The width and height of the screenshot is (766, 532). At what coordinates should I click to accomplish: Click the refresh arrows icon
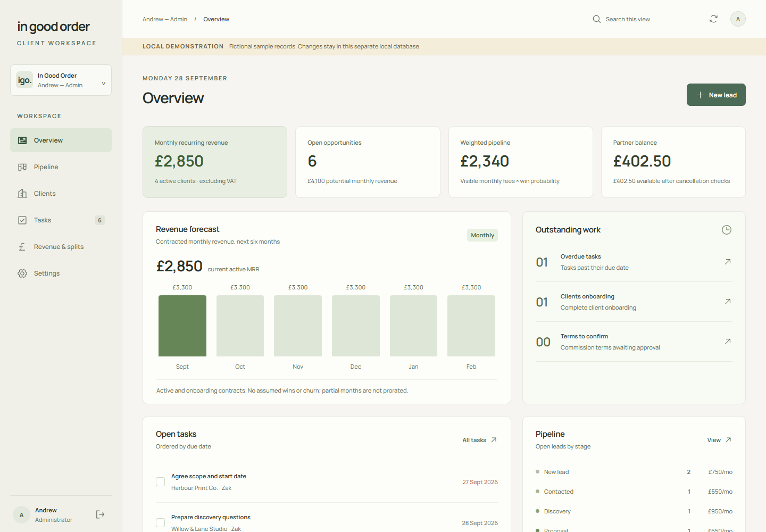[714, 19]
